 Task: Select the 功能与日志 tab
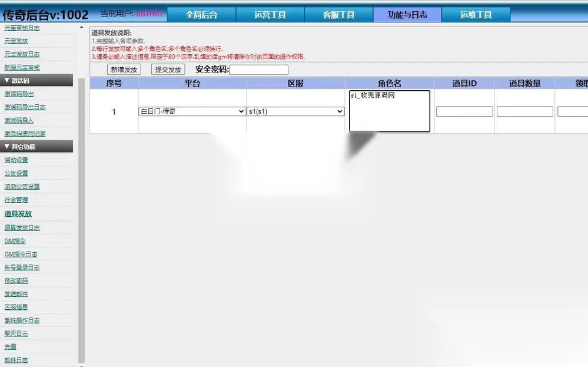[407, 15]
